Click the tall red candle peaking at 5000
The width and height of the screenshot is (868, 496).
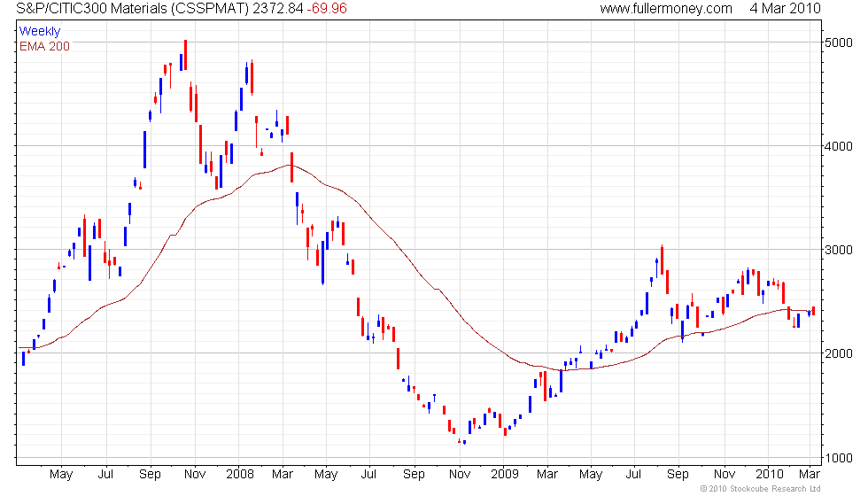(185, 55)
